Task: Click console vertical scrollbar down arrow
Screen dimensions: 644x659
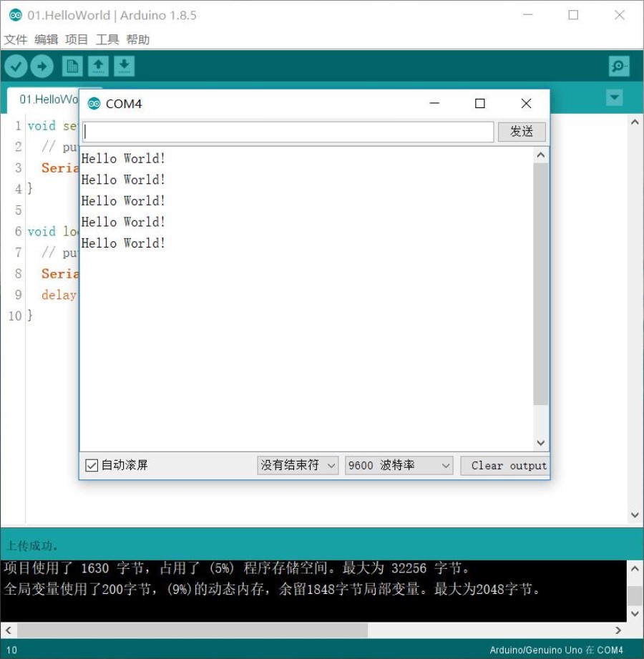Action: (635, 614)
